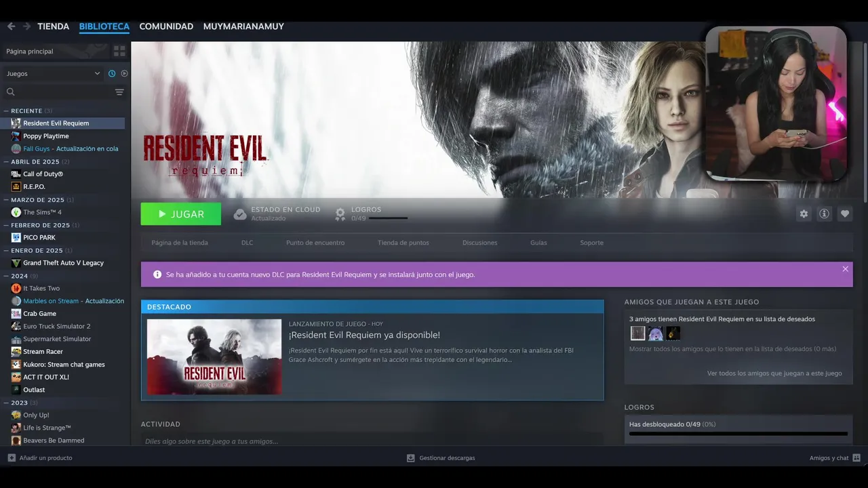Click third friend avatar in wishlist
This screenshot has width=868, height=488.
(x=673, y=333)
